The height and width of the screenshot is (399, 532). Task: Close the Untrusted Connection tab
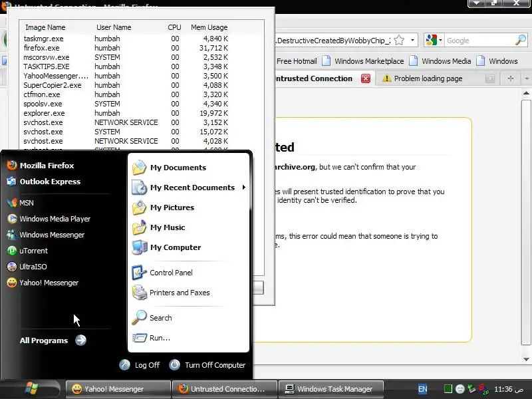click(x=365, y=78)
